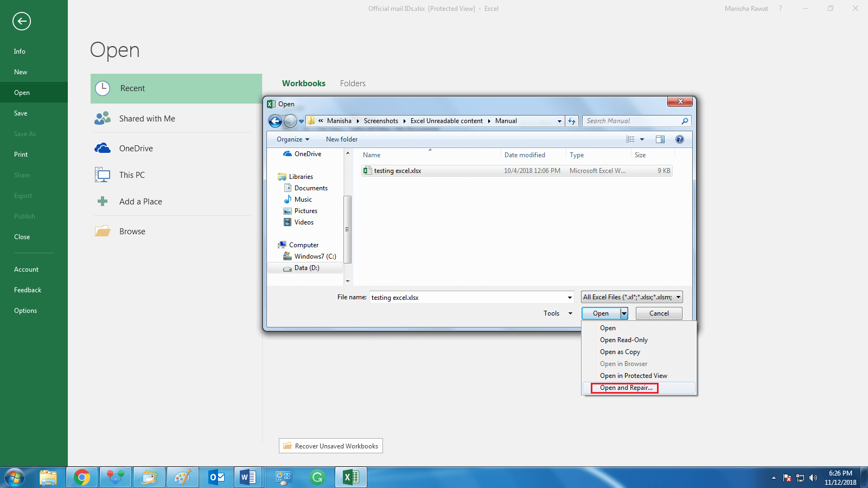Viewport: 868px width, 488px height.
Task: Click the testing excel.xlsx file icon
Action: coord(367,170)
